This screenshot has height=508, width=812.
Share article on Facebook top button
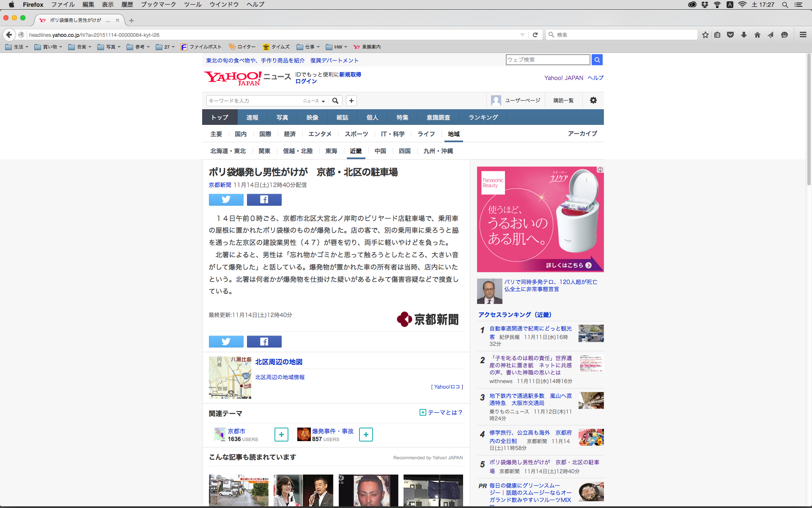point(264,199)
